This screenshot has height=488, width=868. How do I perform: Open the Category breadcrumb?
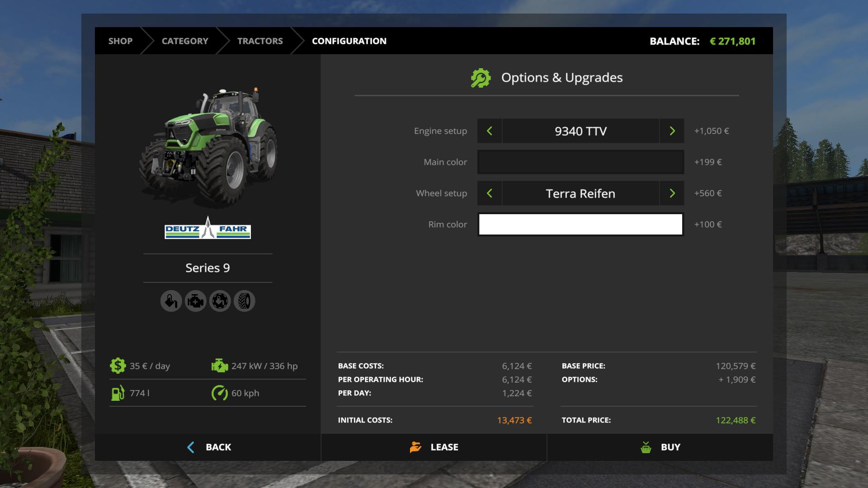(185, 41)
